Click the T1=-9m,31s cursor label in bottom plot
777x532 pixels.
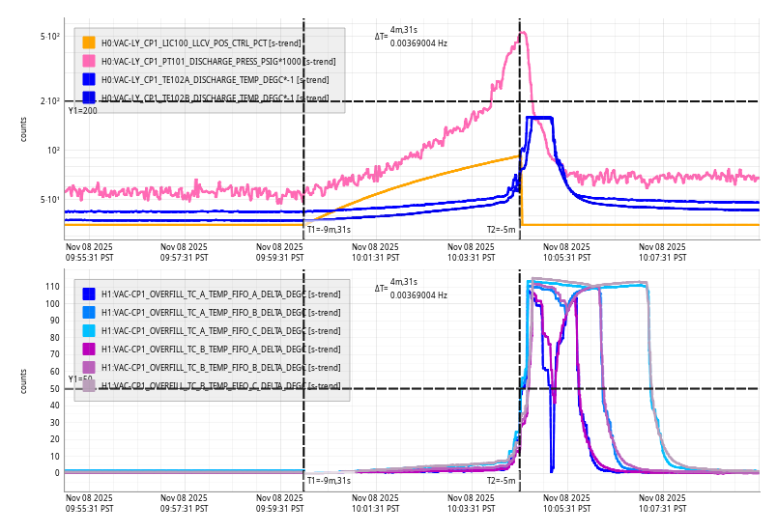329,480
